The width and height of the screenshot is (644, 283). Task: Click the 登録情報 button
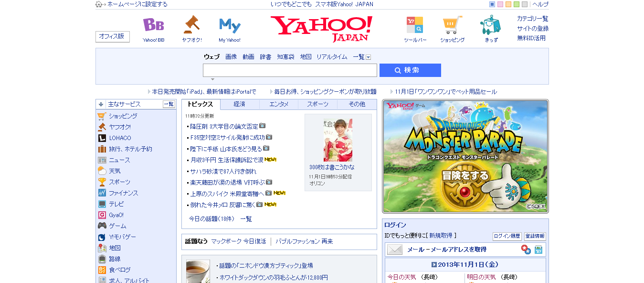(535, 236)
